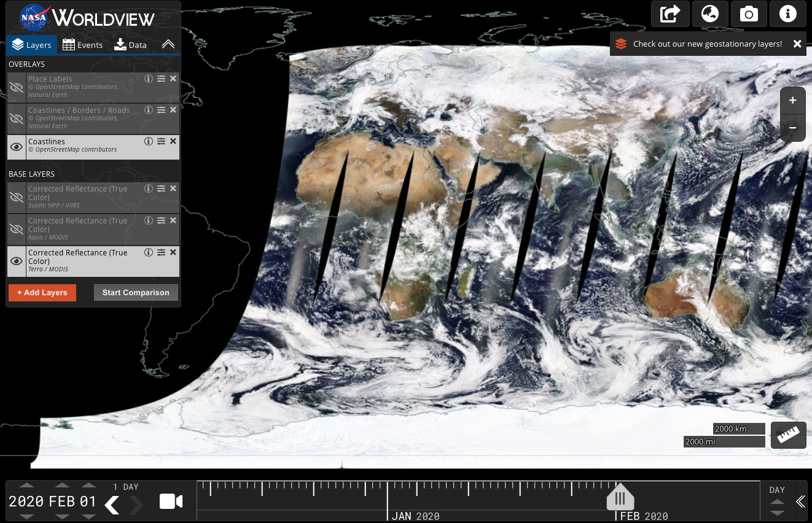812x523 pixels.
Task: Collapse the layers sidebar panel
Action: pyautogui.click(x=168, y=45)
